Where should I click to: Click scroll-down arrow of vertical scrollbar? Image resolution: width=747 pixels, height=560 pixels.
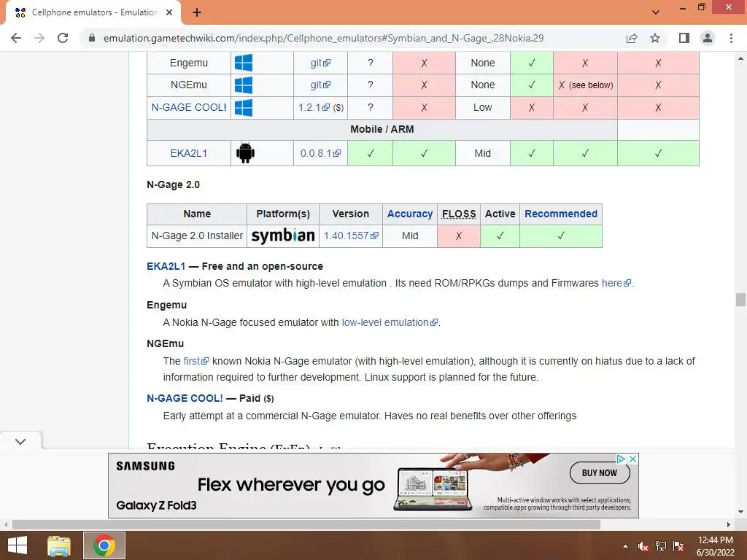pyautogui.click(x=740, y=512)
